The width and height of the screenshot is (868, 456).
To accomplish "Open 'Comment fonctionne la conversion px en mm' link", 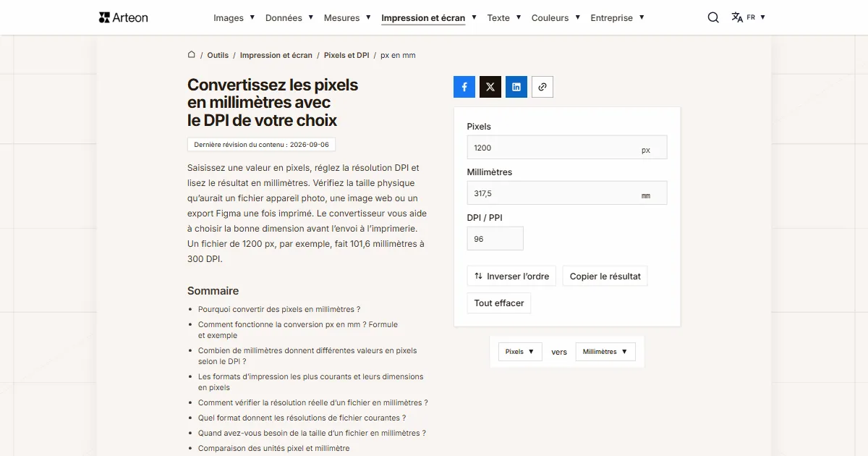I will tap(298, 330).
